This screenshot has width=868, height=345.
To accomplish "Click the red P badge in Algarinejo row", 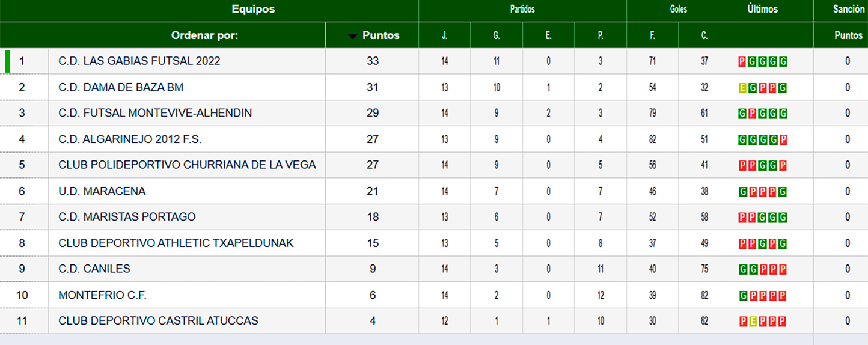I will click(783, 139).
